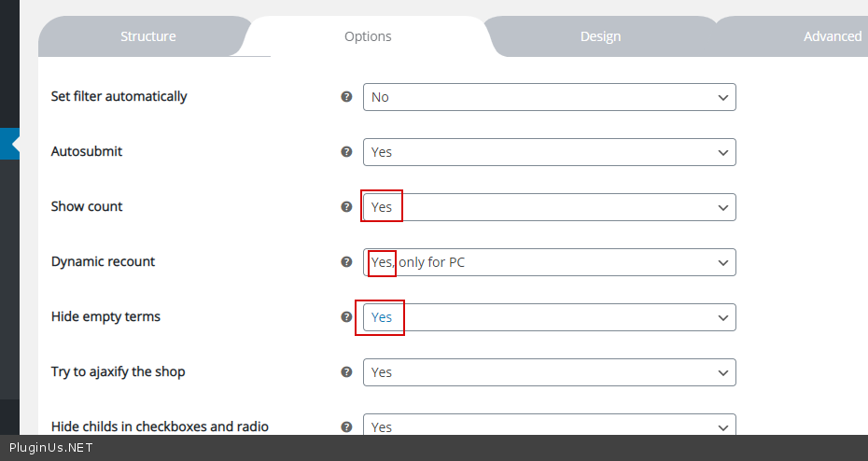
Task: Open Try to ajaxify the shop dropdown
Action: [549, 372]
